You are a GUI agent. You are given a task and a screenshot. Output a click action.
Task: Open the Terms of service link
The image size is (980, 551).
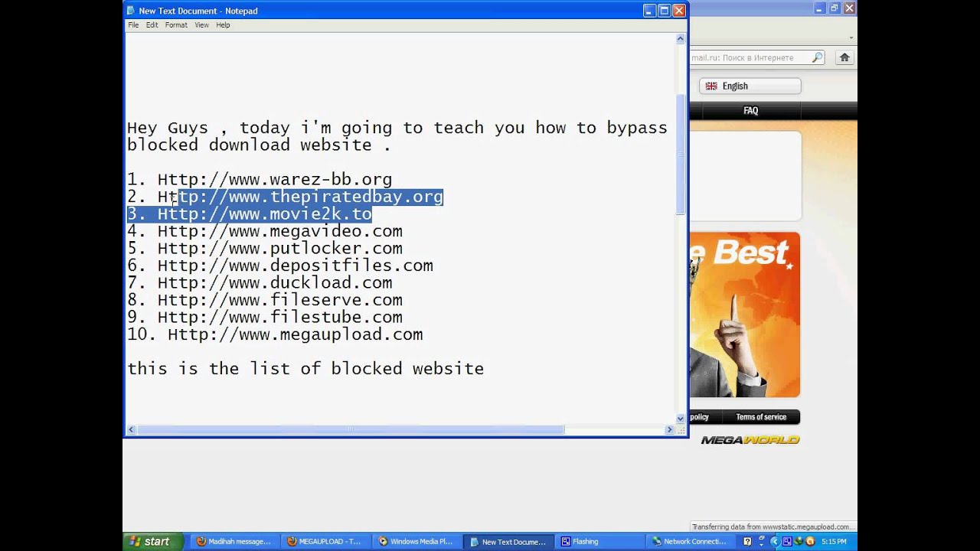coord(761,417)
